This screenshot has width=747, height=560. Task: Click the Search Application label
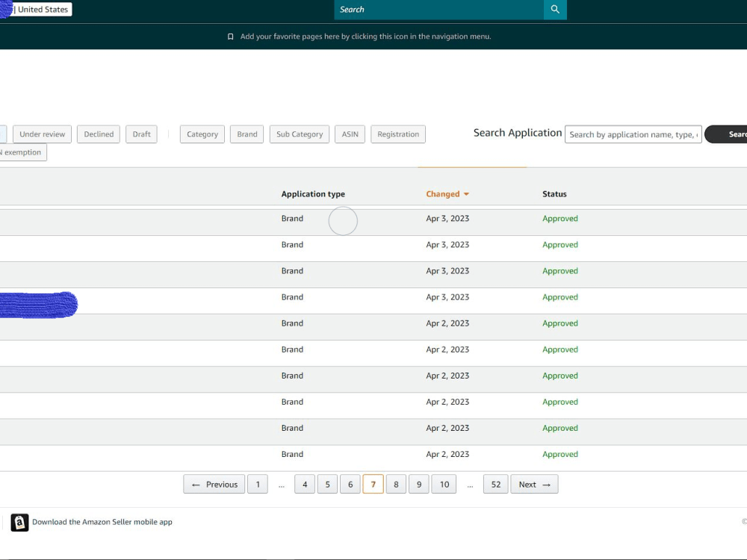518,134
